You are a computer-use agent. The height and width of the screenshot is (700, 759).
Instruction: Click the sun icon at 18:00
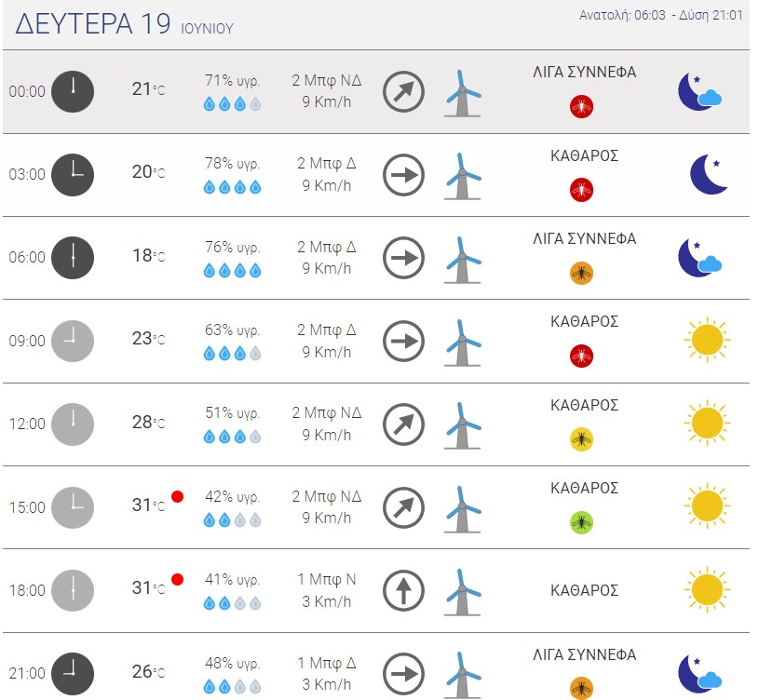[707, 589]
